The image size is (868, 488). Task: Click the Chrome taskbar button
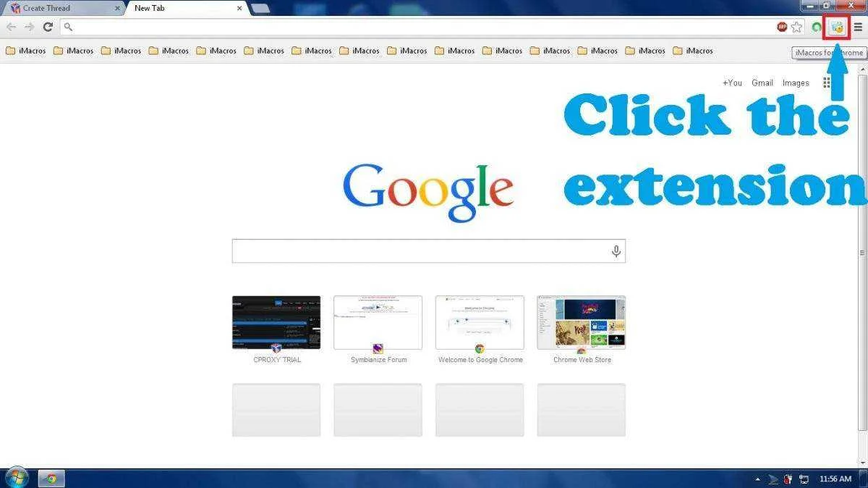tap(51, 479)
